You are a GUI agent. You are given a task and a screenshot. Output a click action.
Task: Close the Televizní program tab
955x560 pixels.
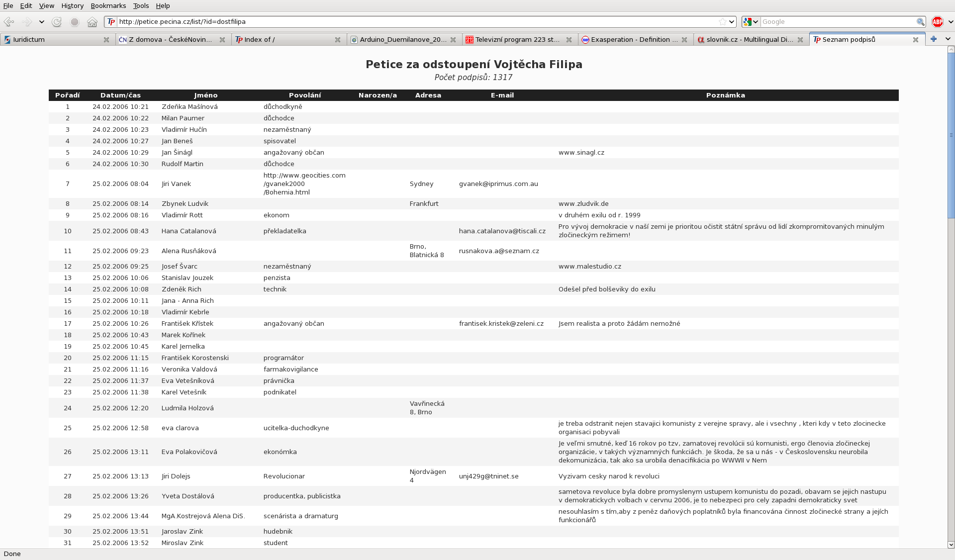point(569,40)
